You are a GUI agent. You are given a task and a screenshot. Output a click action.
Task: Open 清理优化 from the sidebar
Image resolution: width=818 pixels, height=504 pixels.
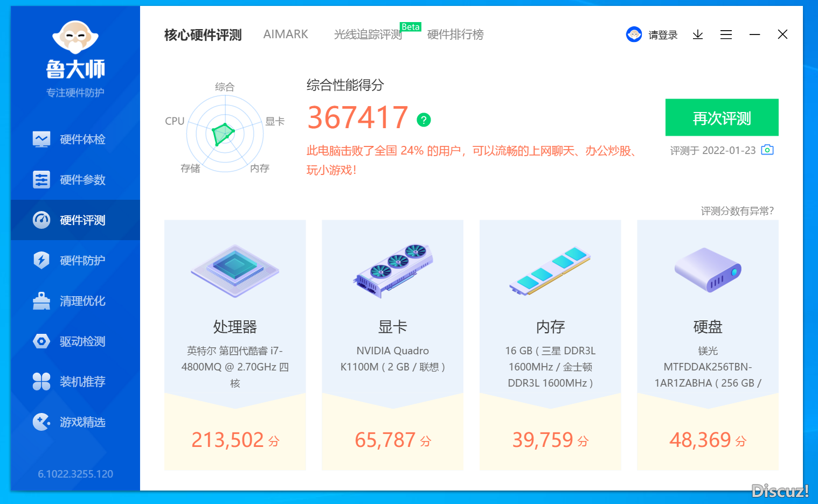coord(82,301)
